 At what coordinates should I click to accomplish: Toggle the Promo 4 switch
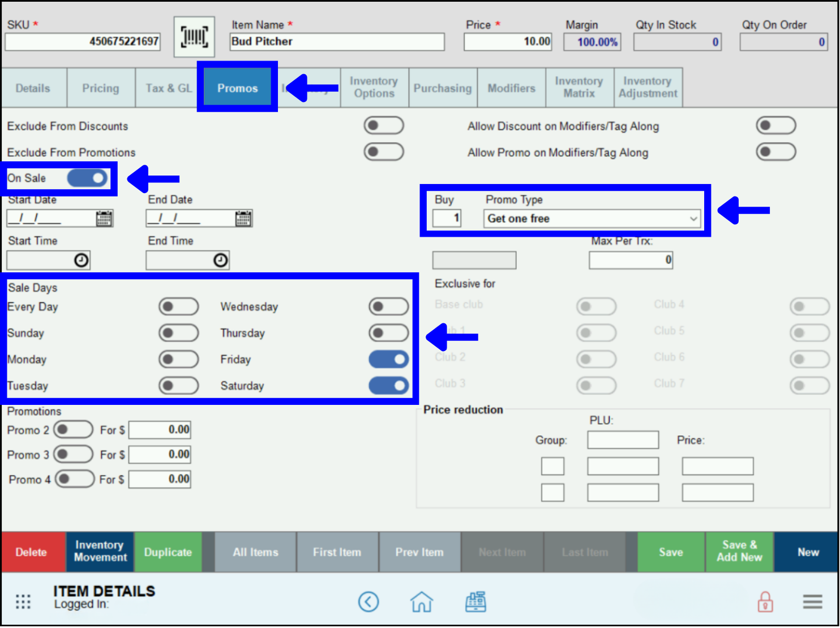click(75, 479)
